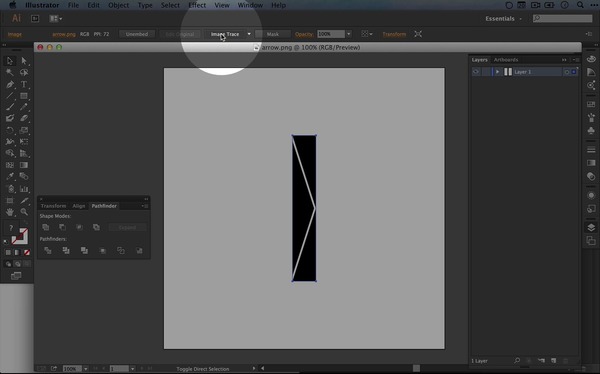
Task: Open the Stroke panel from the dock
Action: [591, 150]
